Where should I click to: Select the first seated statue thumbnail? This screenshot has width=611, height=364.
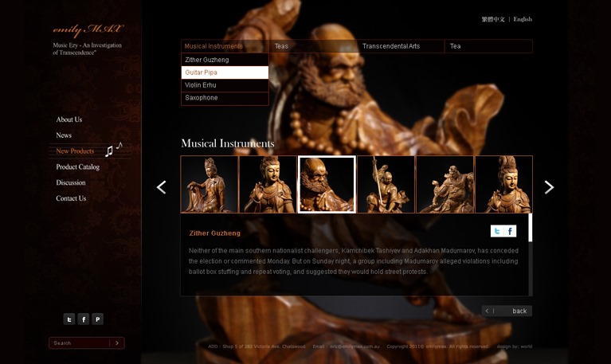coord(210,184)
